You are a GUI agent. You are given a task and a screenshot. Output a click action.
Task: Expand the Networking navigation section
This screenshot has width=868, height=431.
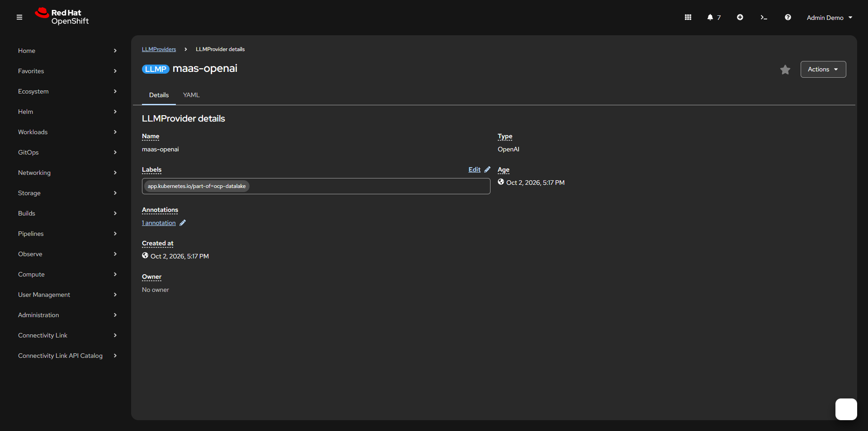(x=67, y=173)
